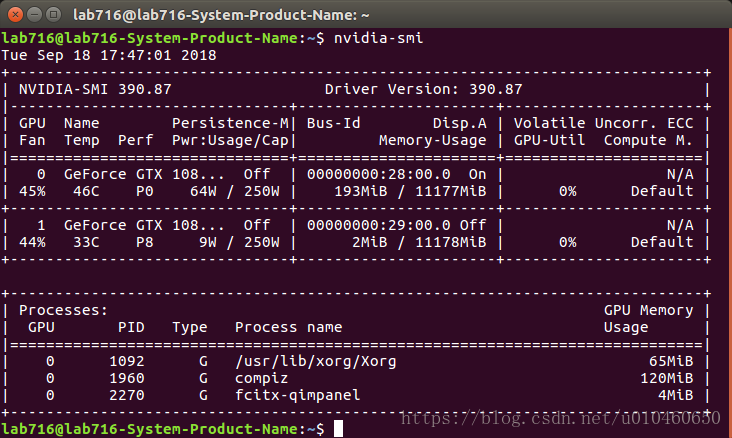732x438 pixels.
Task: Click memory usage 120MiB
Action: click(x=667, y=378)
